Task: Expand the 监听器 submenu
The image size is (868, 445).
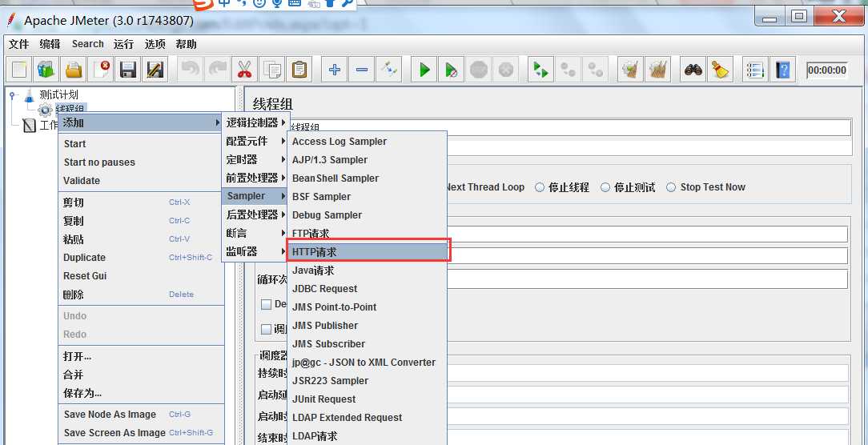Action: [x=255, y=251]
